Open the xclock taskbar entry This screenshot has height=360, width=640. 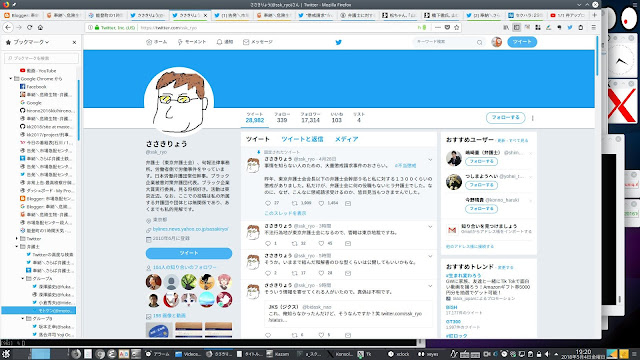[399, 354]
